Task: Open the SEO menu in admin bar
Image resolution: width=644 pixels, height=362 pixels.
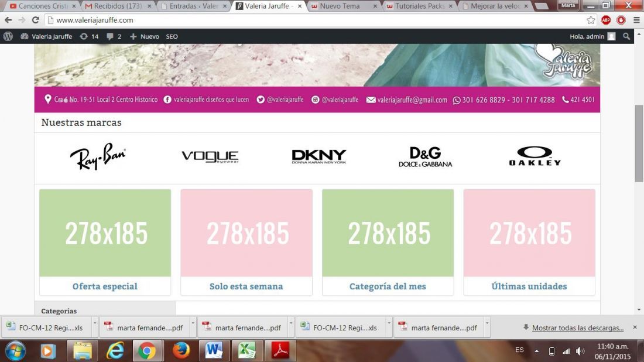Action: click(x=172, y=36)
